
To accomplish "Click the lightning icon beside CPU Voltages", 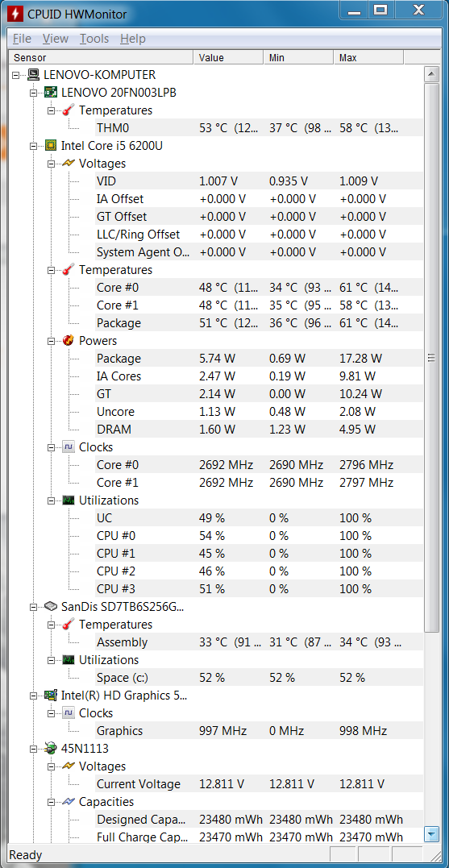I will coord(69,164).
